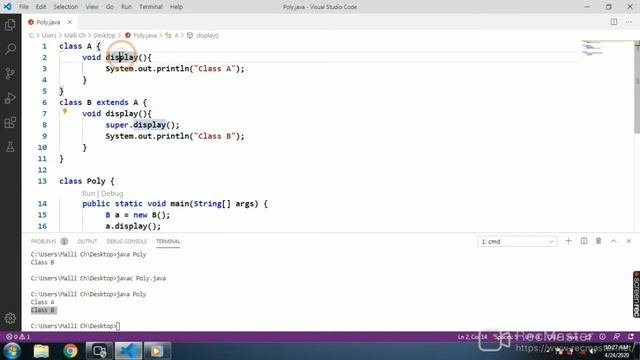
Task: Create a new terminal with plus icon
Action: pyautogui.click(x=568, y=241)
